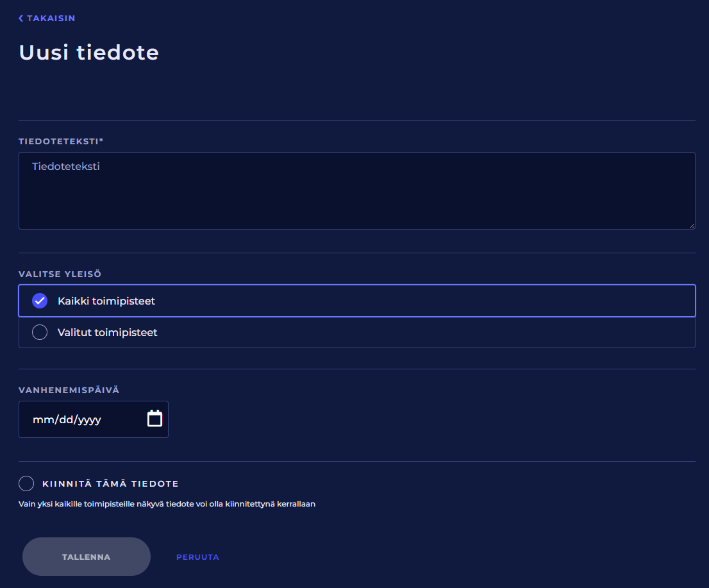709x588 pixels.
Task: Select the yyyy year segment of date
Action: [x=89, y=420]
